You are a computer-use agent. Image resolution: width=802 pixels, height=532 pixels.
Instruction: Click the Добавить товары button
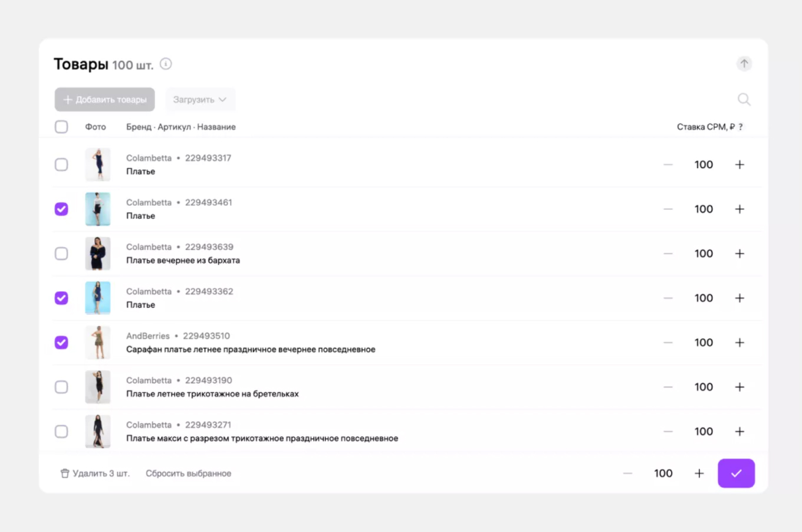[104, 99]
